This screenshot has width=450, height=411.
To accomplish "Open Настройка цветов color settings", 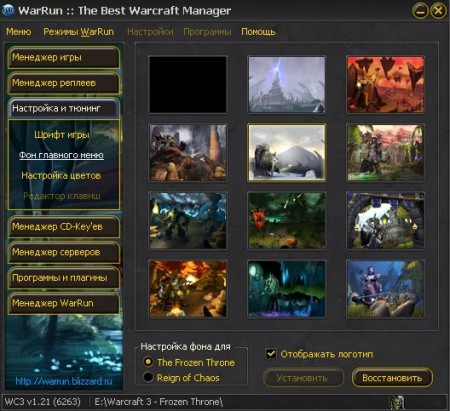I will (x=61, y=176).
